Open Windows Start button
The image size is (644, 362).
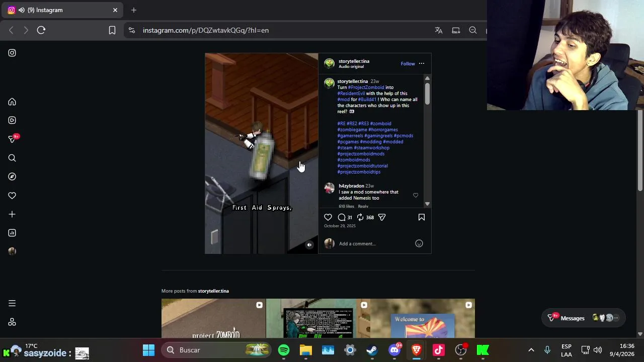tap(148, 350)
